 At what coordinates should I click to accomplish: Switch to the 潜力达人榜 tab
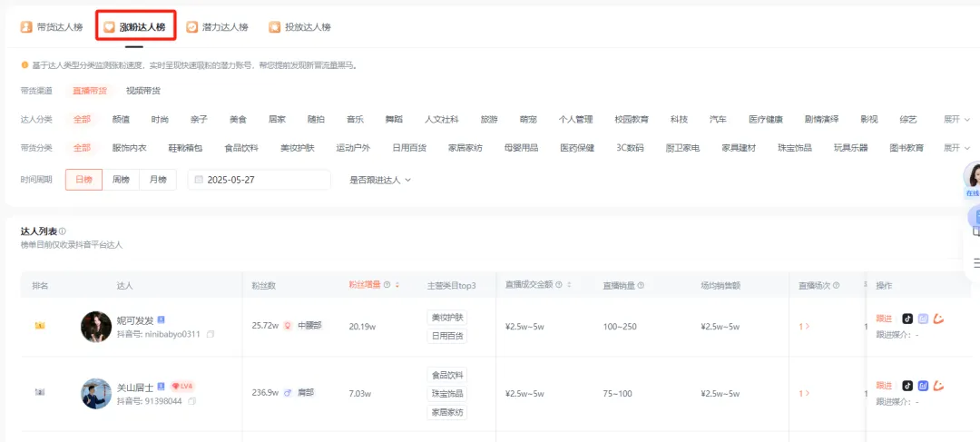click(x=218, y=27)
